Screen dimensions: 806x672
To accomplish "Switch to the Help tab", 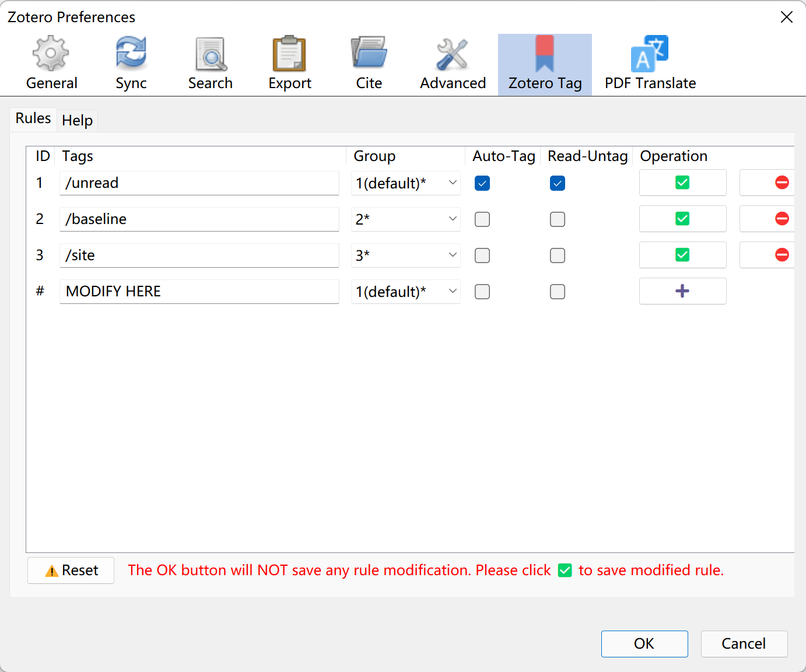I will pyautogui.click(x=78, y=120).
